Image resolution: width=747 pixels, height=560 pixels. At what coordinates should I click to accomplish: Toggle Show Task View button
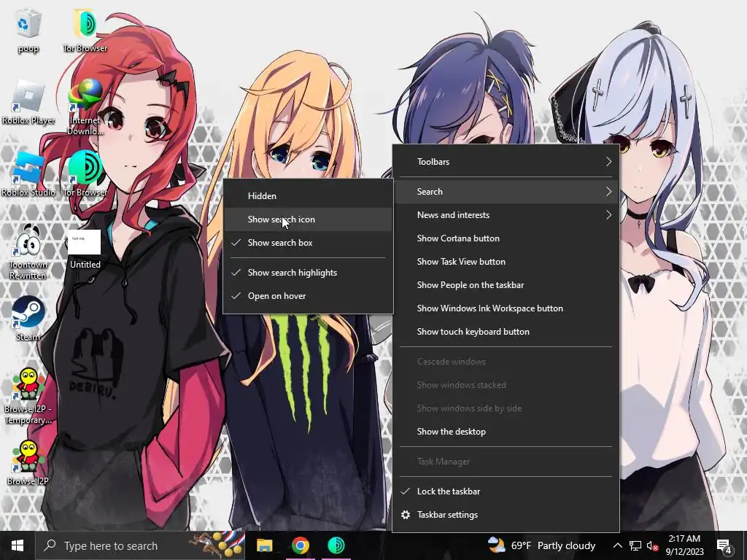pyautogui.click(x=506, y=262)
